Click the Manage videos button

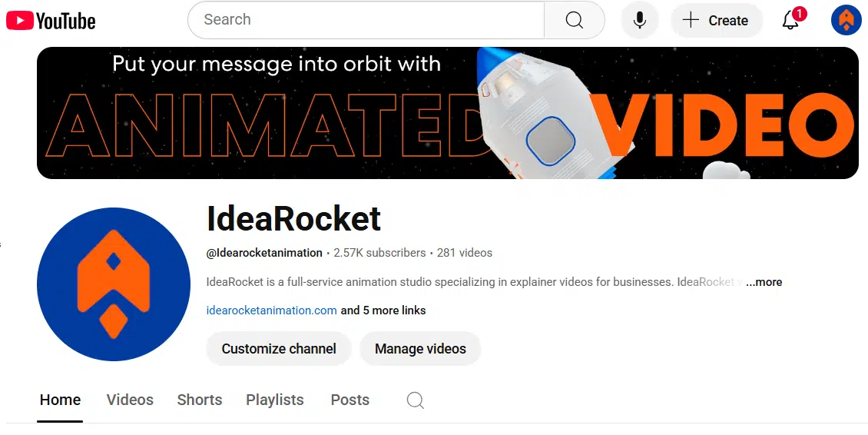coord(420,349)
